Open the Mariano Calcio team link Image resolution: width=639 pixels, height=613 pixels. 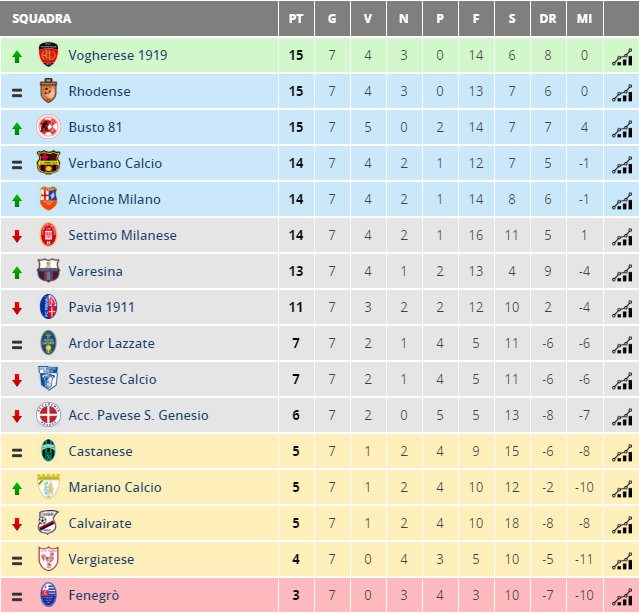click(115, 487)
